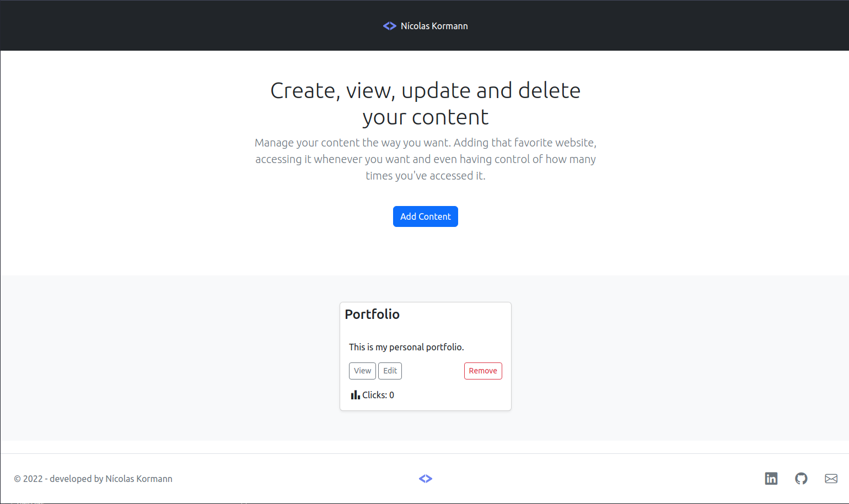Image resolution: width=849 pixels, height=504 pixels.
Task: Click the Add Content button
Action: (426, 216)
